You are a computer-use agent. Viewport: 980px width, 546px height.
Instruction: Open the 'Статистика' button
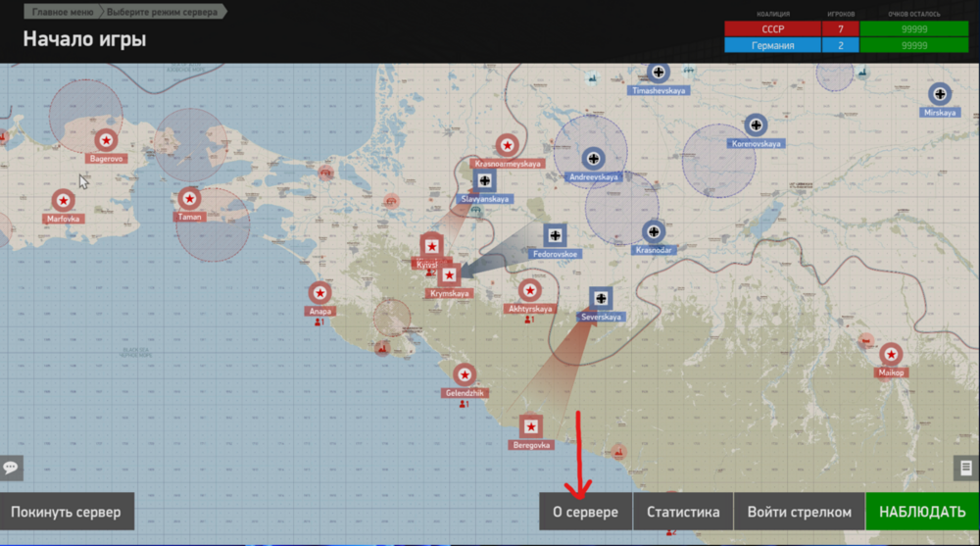coord(683,512)
